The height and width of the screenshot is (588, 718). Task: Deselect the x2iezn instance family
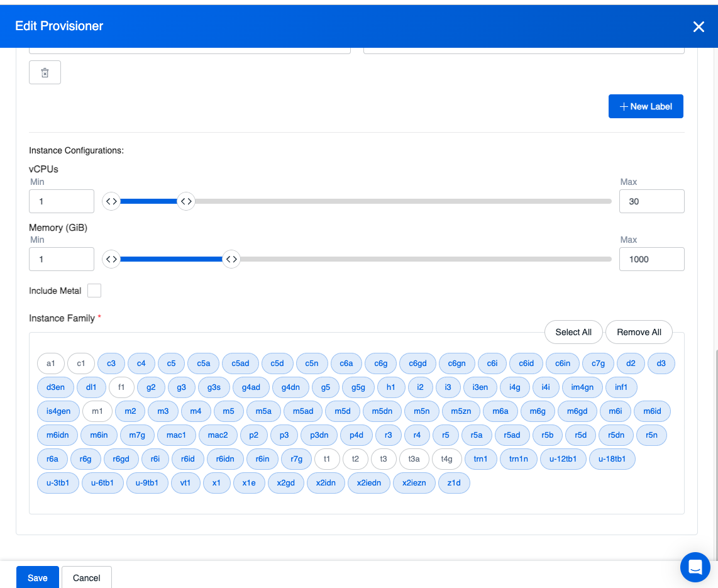tap(414, 482)
